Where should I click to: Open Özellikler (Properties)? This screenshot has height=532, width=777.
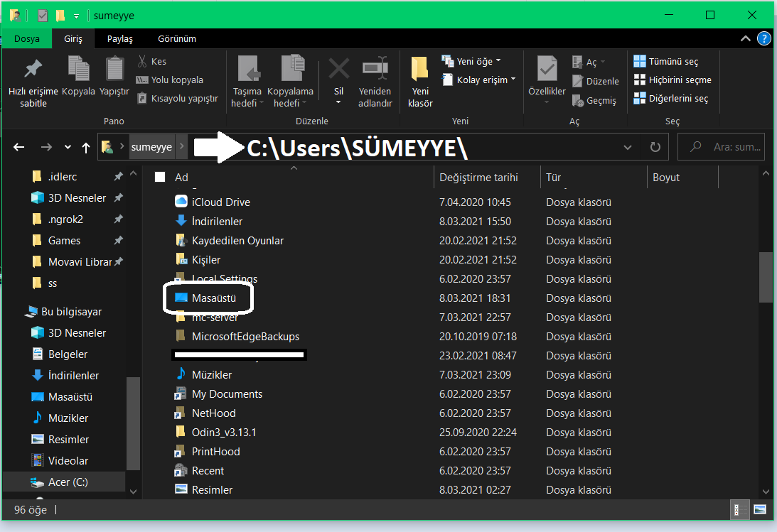pos(547,78)
